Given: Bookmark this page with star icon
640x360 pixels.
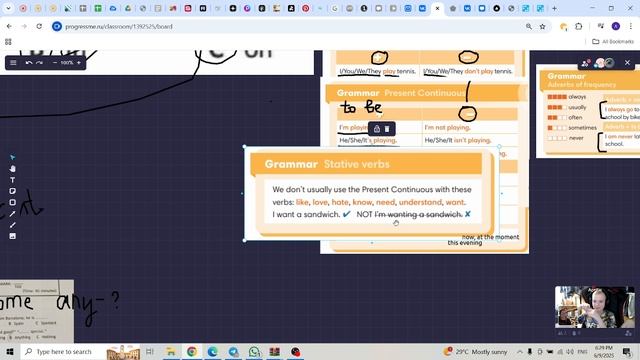Looking at the screenshot, I should coord(542,27).
